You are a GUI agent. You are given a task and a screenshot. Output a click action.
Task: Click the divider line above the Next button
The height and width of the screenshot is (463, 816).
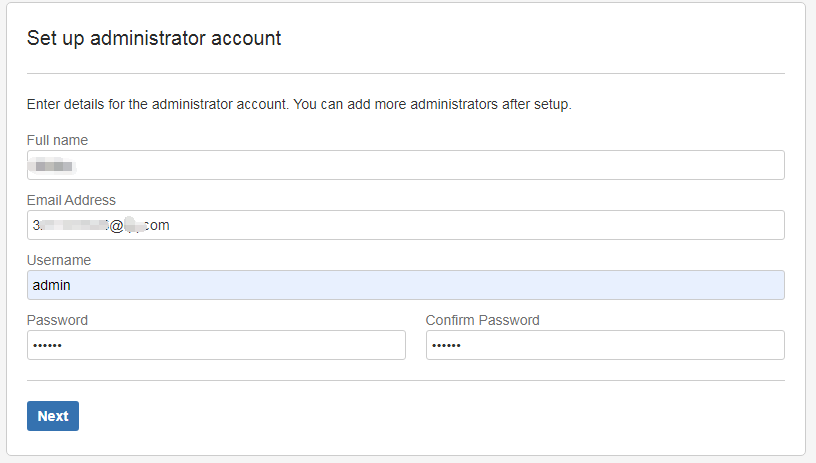point(405,380)
